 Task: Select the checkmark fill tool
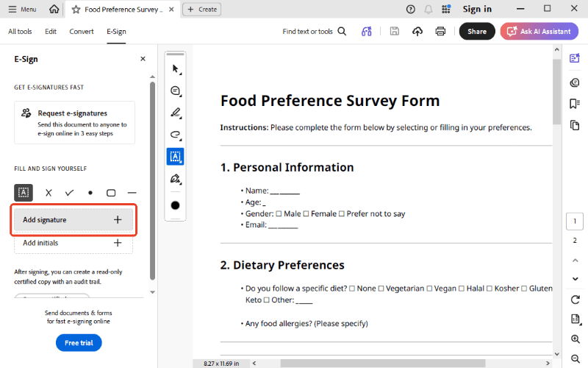click(x=69, y=193)
